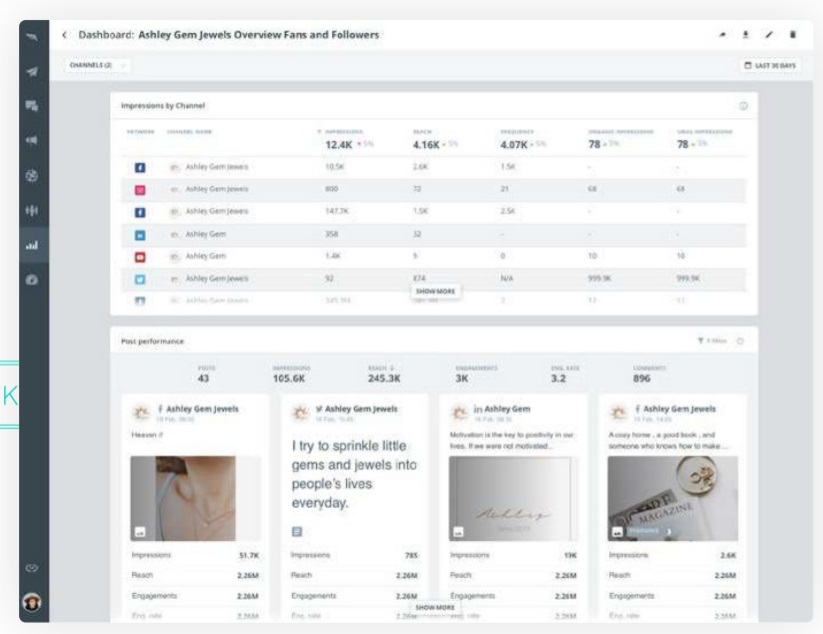Viewport: 823px width, 634px height.
Task: Select the 51.7K impressions on necklace post
Action: coord(249,555)
